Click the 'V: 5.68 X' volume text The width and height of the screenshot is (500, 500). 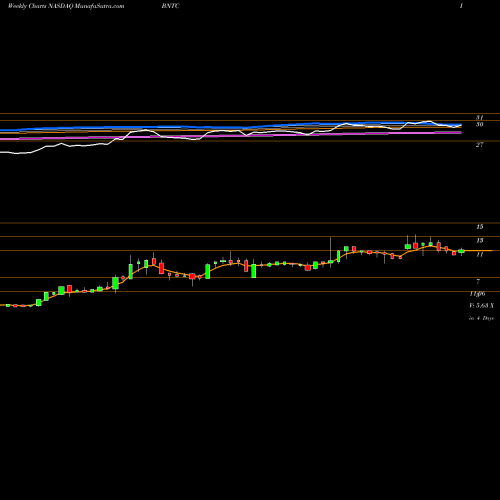[x=481, y=305]
